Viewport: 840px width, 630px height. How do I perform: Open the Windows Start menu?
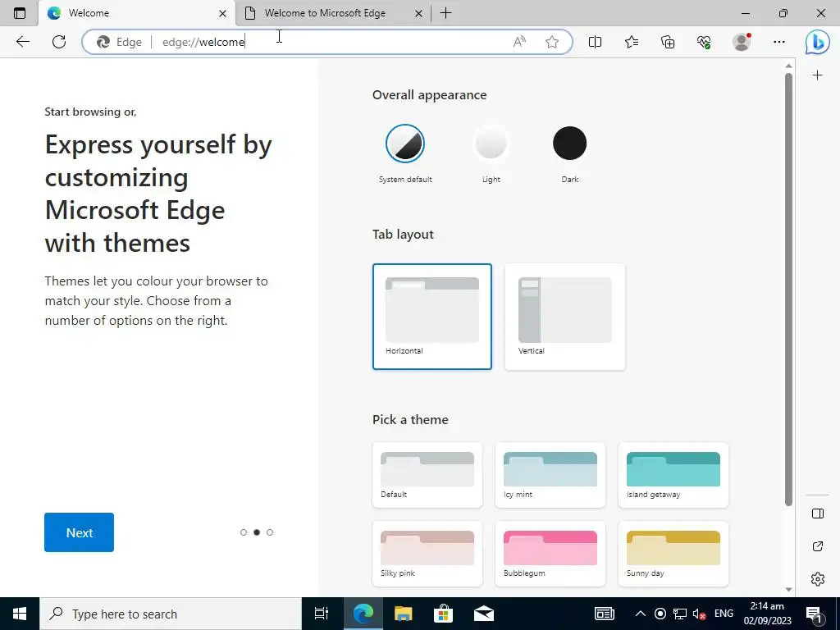(20, 614)
